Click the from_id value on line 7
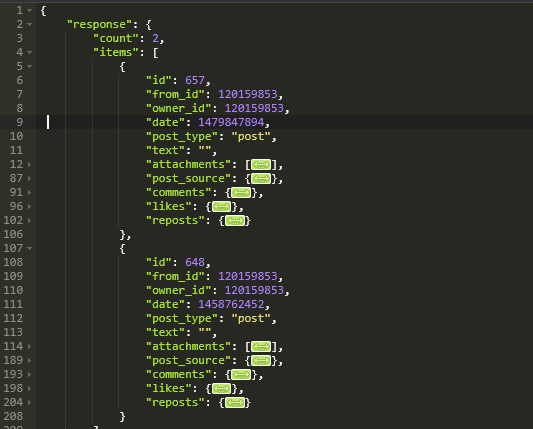Viewport: 533px width, 429px height. [247, 94]
